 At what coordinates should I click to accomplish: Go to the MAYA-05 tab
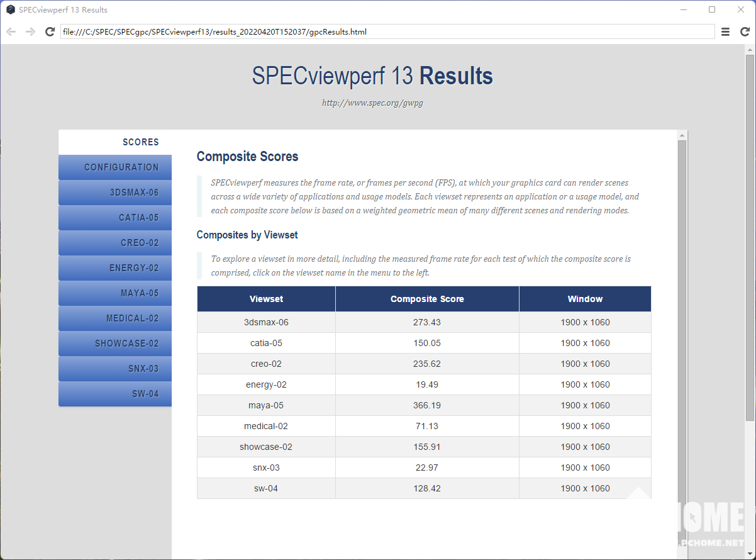pos(115,293)
